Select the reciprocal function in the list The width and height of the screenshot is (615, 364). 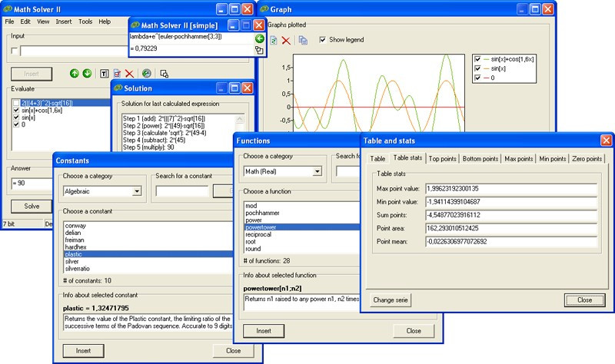click(x=302, y=234)
